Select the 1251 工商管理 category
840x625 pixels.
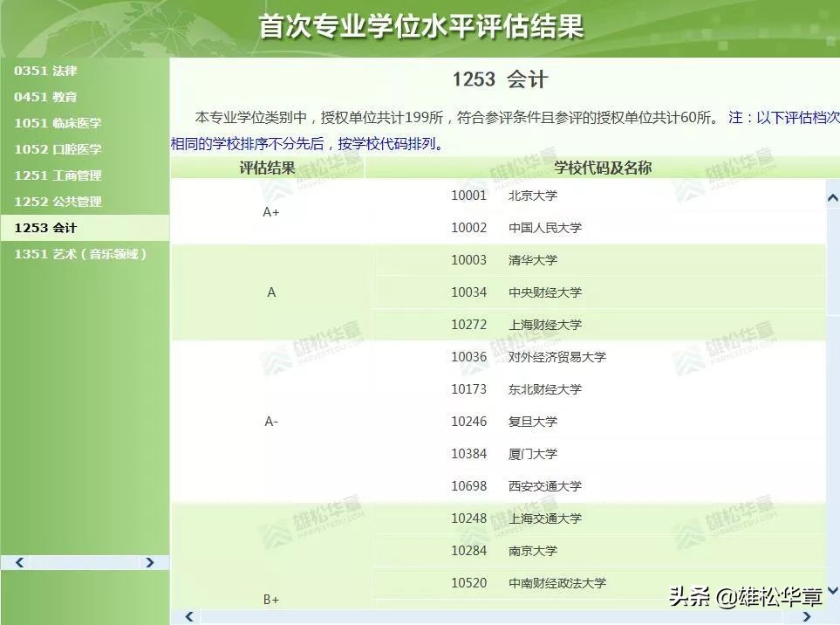(58, 175)
